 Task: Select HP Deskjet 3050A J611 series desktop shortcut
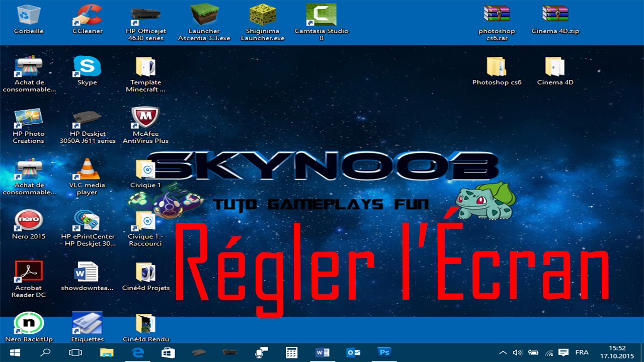(x=87, y=126)
